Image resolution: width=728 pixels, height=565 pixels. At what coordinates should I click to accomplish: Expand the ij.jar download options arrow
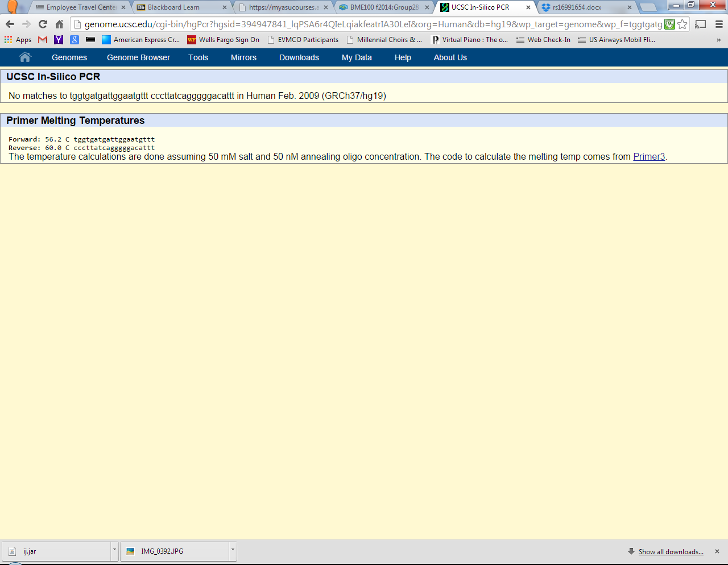(114, 550)
